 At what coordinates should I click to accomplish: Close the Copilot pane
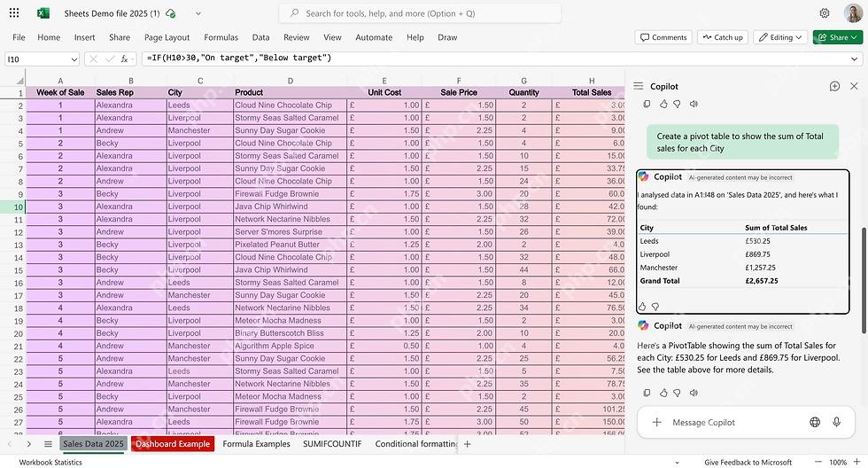(854, 86)
